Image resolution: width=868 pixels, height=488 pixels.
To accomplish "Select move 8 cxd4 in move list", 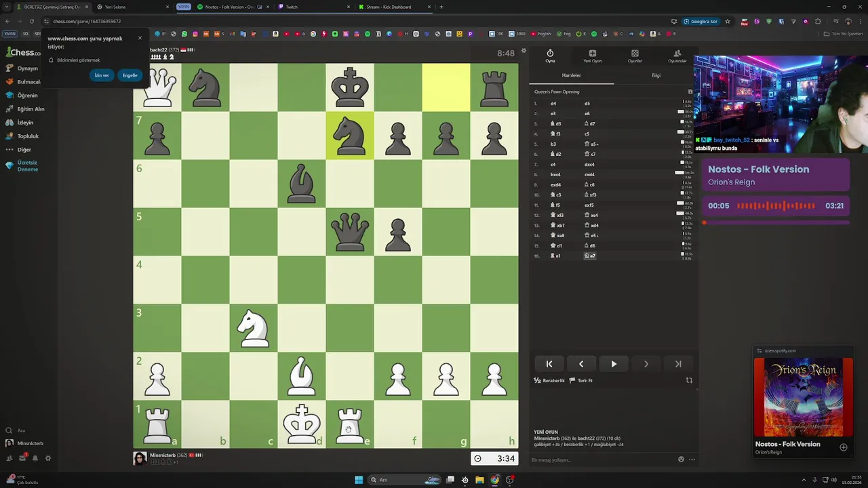I will point(589,174).
